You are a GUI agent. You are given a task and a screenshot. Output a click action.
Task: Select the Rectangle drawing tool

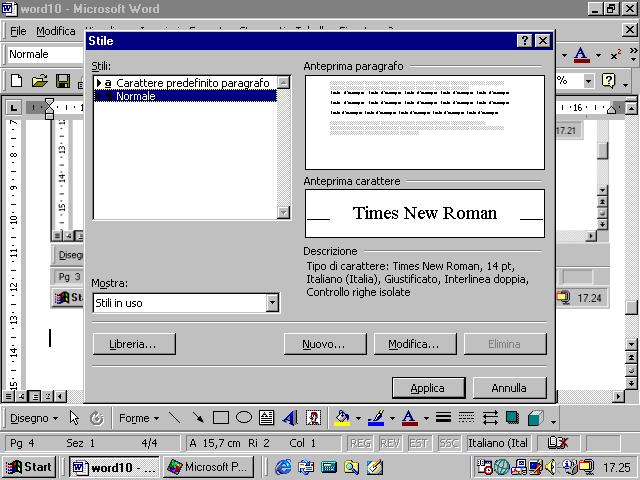point(221,418)
